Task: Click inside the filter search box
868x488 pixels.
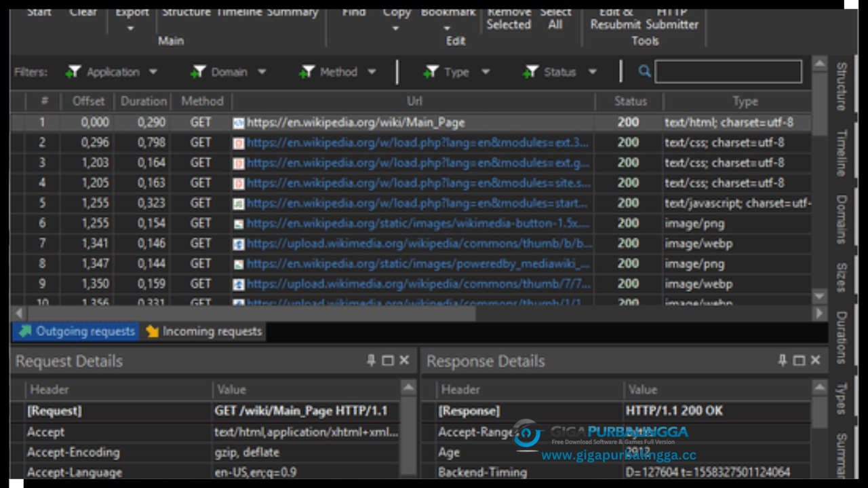Action: click(728, 71)
